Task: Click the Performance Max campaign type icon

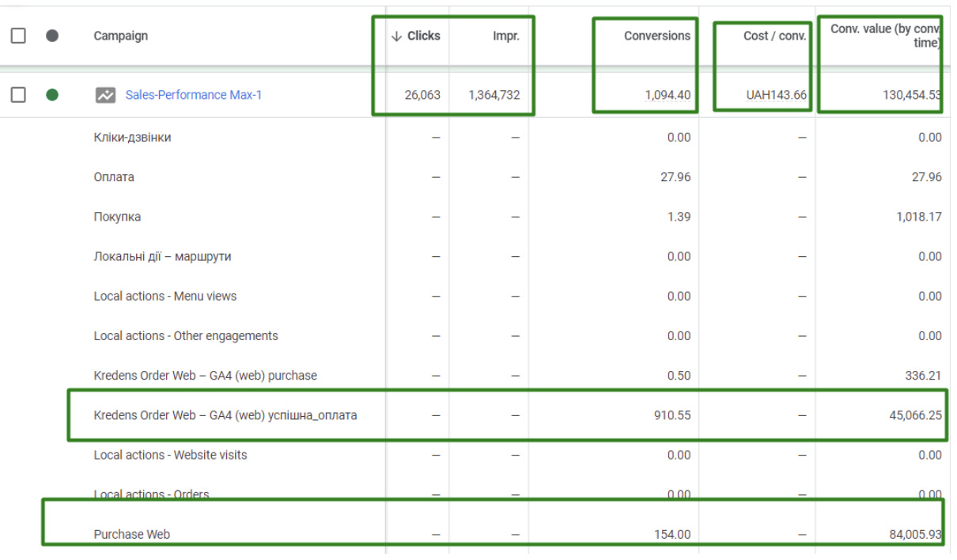Action: 105,95
